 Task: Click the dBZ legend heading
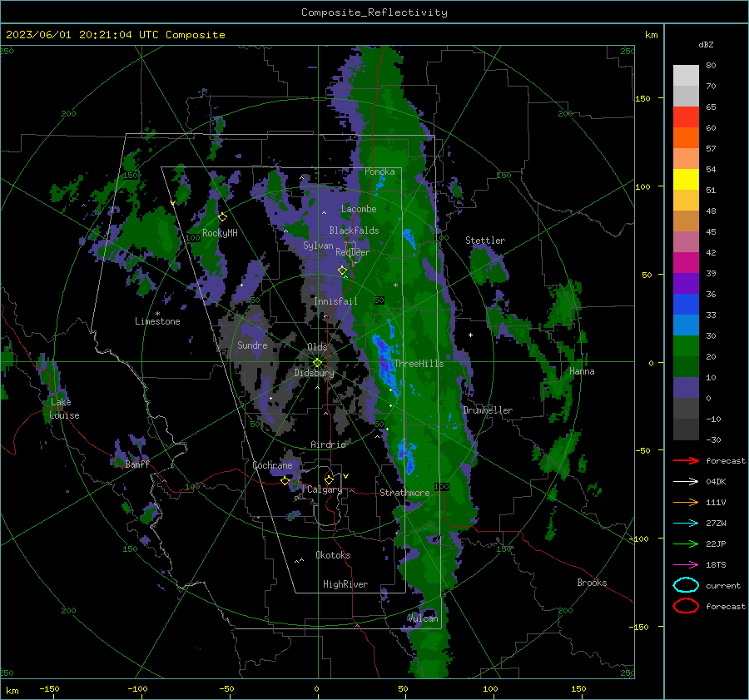coord(706,44)
